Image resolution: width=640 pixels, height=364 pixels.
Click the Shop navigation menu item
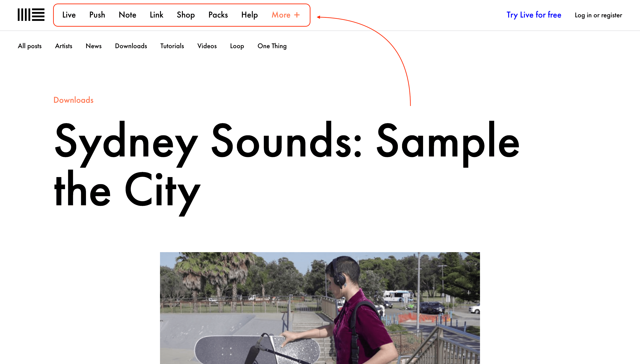pos(186,14)
